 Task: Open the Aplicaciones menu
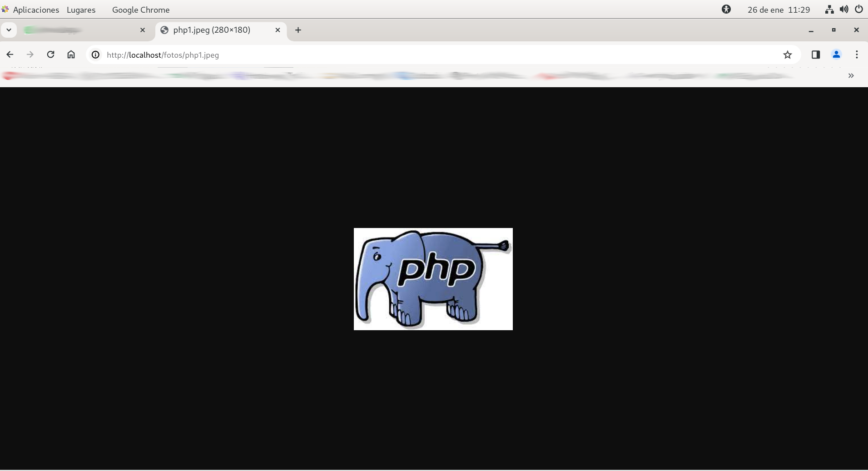(x=35, y=10)
